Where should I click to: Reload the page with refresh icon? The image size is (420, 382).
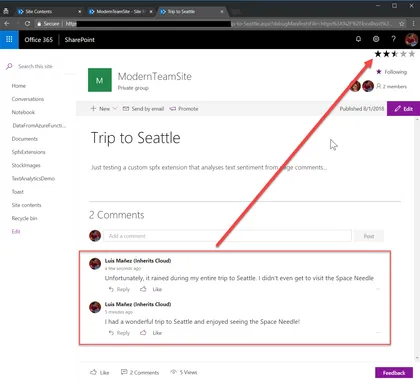[27, 24]
